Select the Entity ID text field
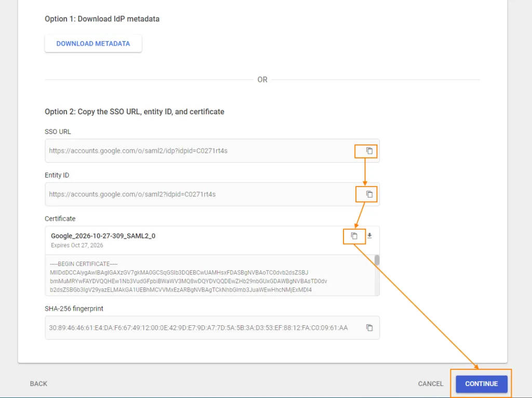Image resolution: width=532 pixels, height=398 pixels. click(212, 194)
